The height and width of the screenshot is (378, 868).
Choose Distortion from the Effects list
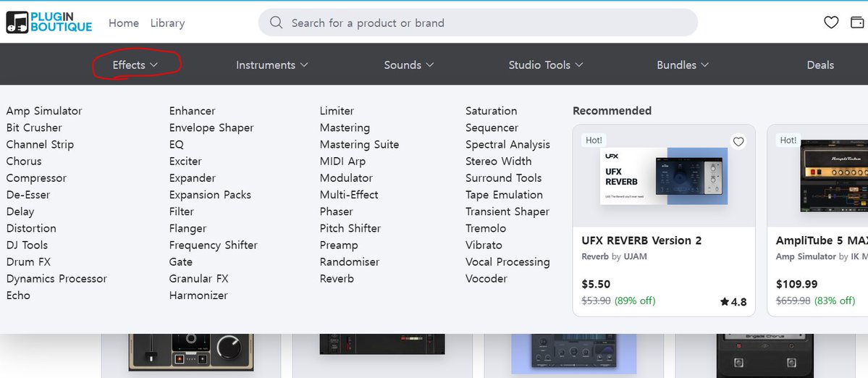point(31,228)
